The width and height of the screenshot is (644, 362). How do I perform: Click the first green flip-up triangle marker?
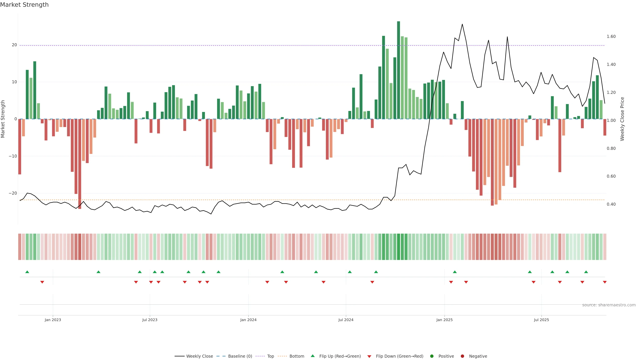coord(27,272)
